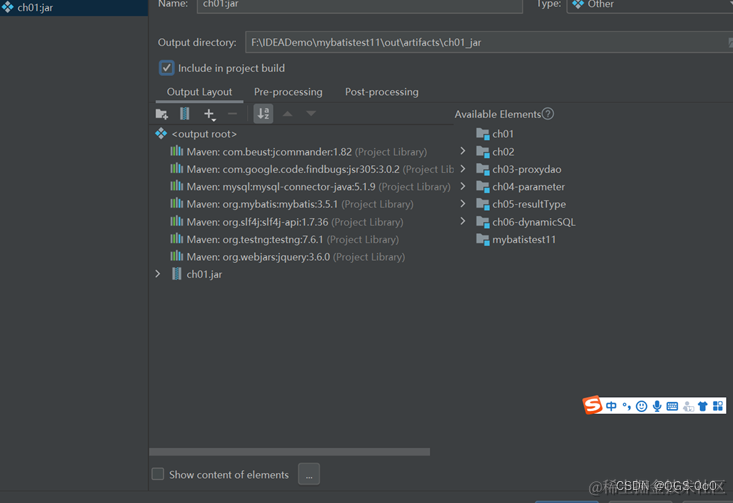Viewport: 733px width, 503px height.
Task: Toggle the Sort Elements by Names button
Action: tap(263, 114)
